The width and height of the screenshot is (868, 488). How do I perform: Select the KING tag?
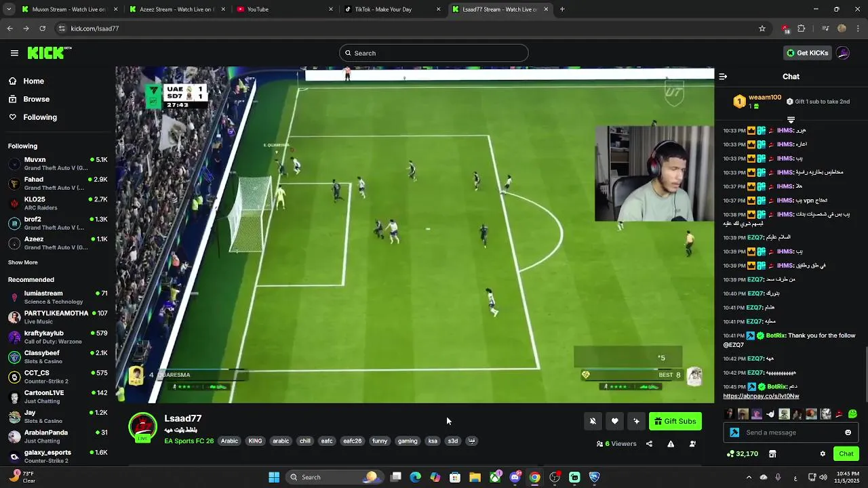tap(255, 441)
